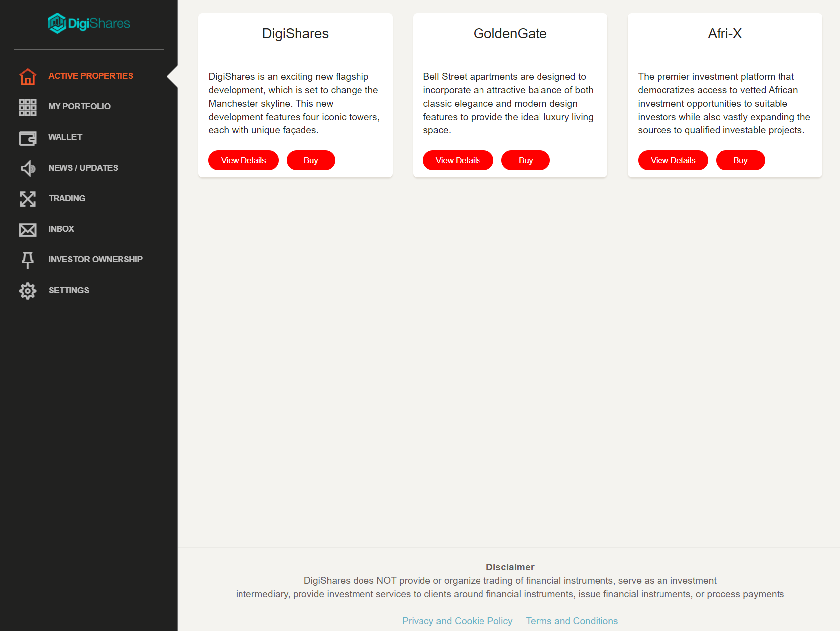Click the GoldenGate card title
Image resolution: width=840 pixels, height=631 pixels.
[x=510, y=33]
